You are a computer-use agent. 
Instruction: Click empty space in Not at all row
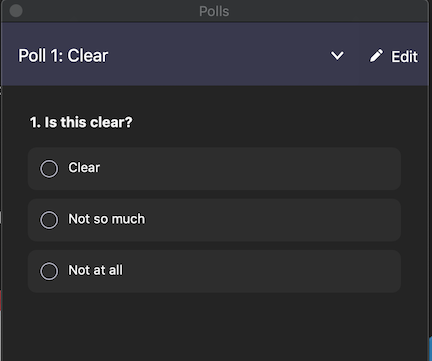(260, 271)
